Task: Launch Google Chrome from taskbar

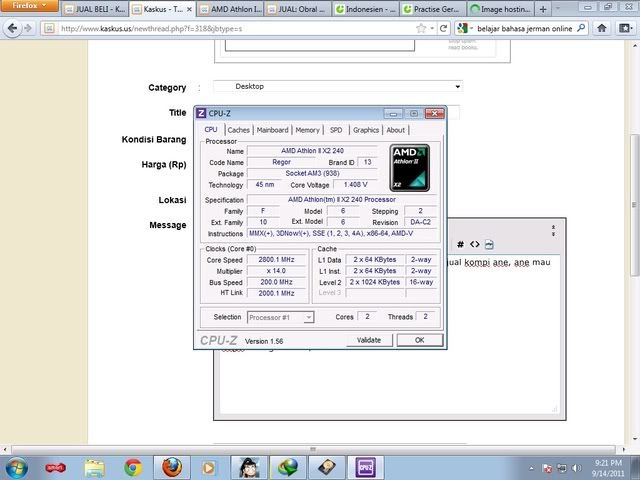Action: pyautogui.click(x=133, y=468)
